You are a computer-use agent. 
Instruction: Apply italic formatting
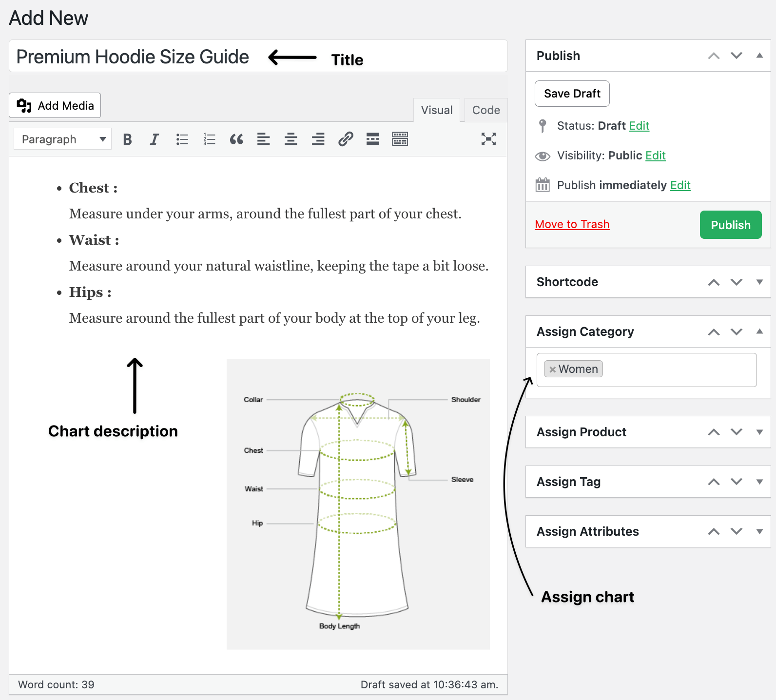[154, 139]
